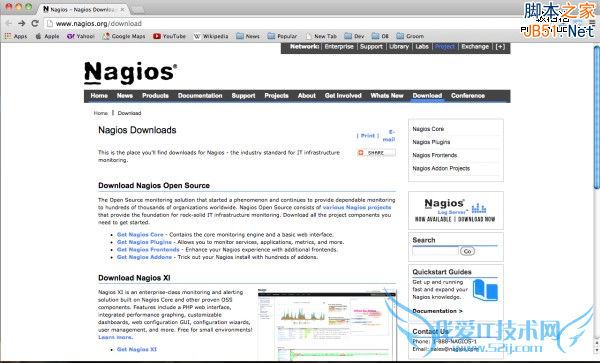Click the browser back arrow
The image size is (600, 363).
tap(8, 23)
